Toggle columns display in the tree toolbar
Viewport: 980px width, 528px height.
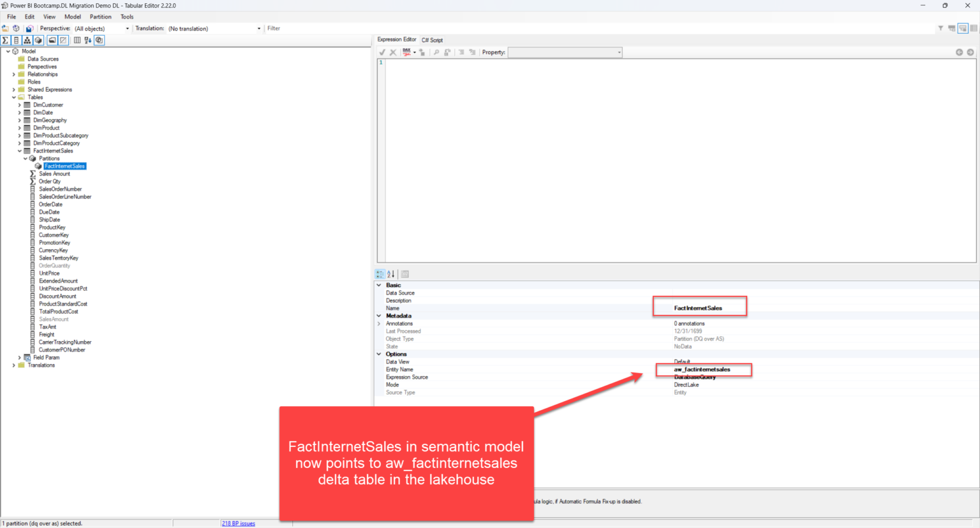[16, 40]
